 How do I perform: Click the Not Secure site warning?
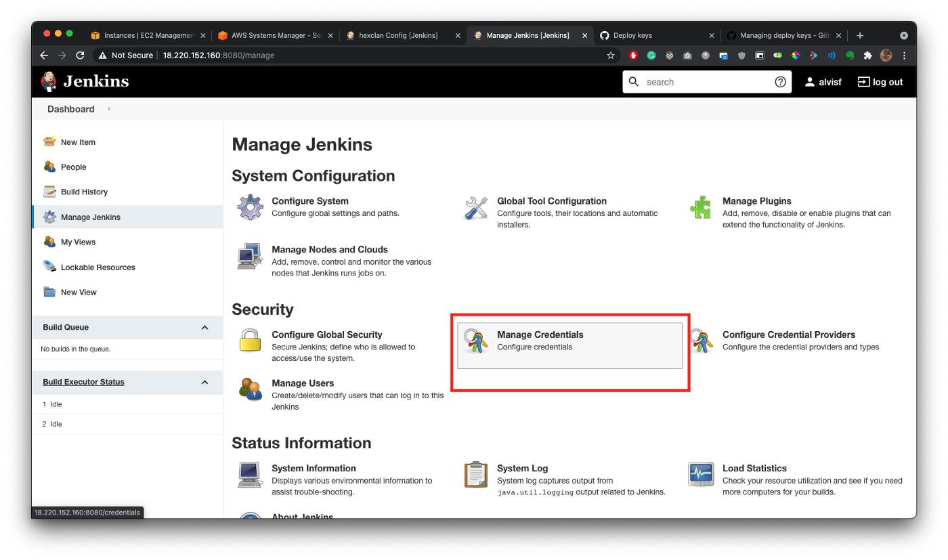[x=126, y=56]
